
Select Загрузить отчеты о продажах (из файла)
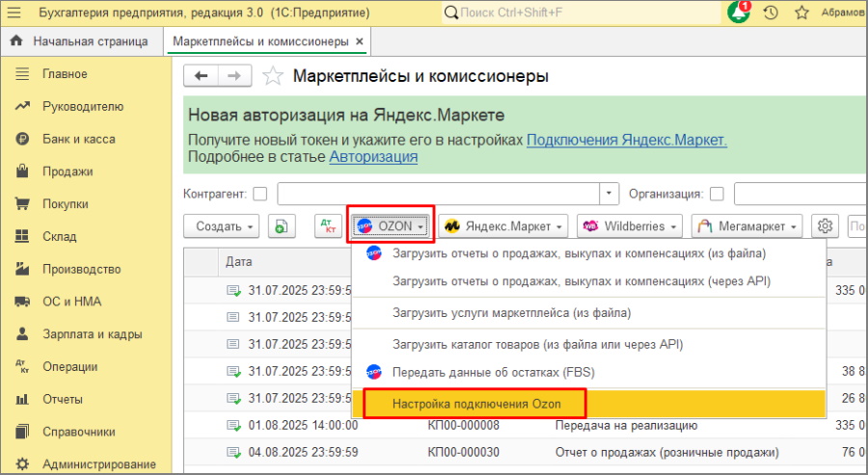pos(588,253)
